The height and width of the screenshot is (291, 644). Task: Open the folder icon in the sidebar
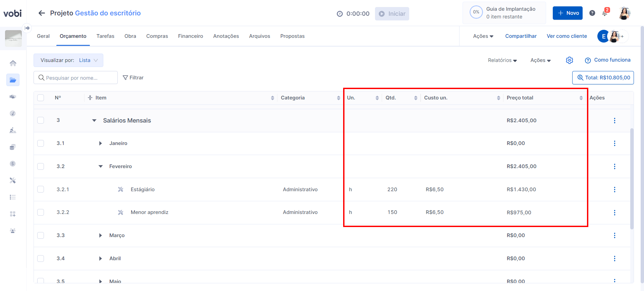[x=13, y=80]
